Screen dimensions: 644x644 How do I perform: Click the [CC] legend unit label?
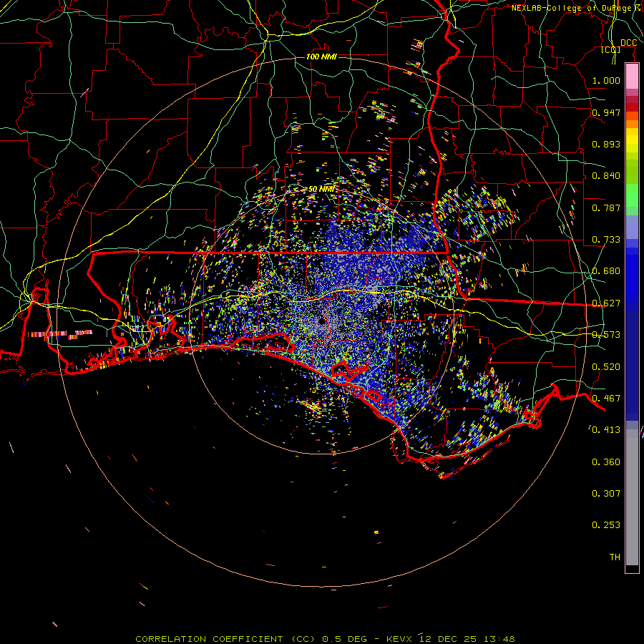611,50
